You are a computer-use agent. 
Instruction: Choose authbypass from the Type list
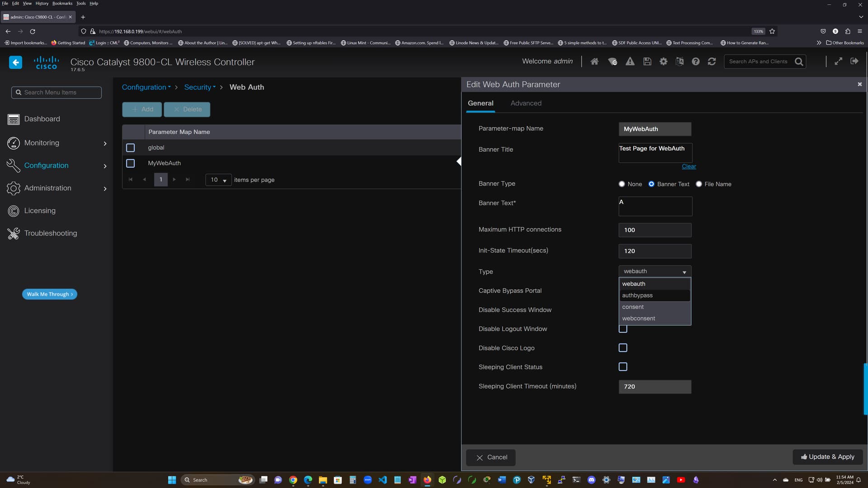655,296
